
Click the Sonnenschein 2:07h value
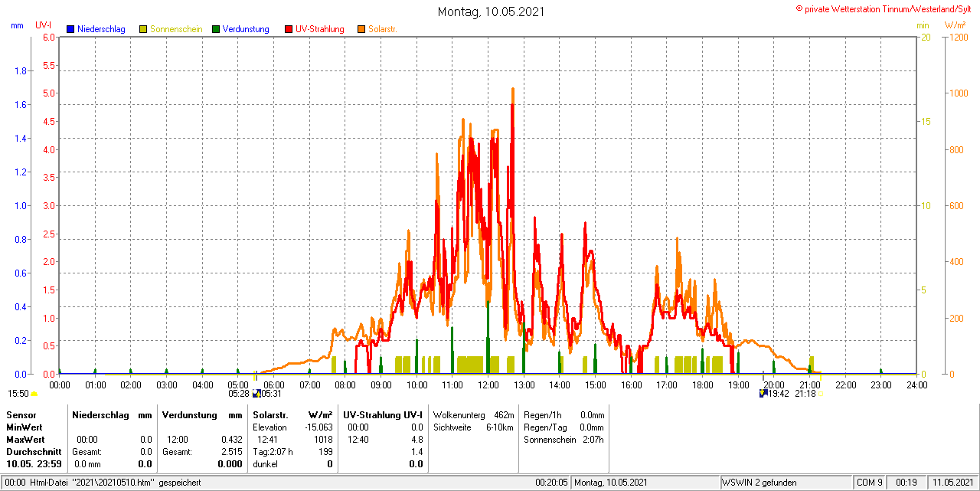[593, 439]
